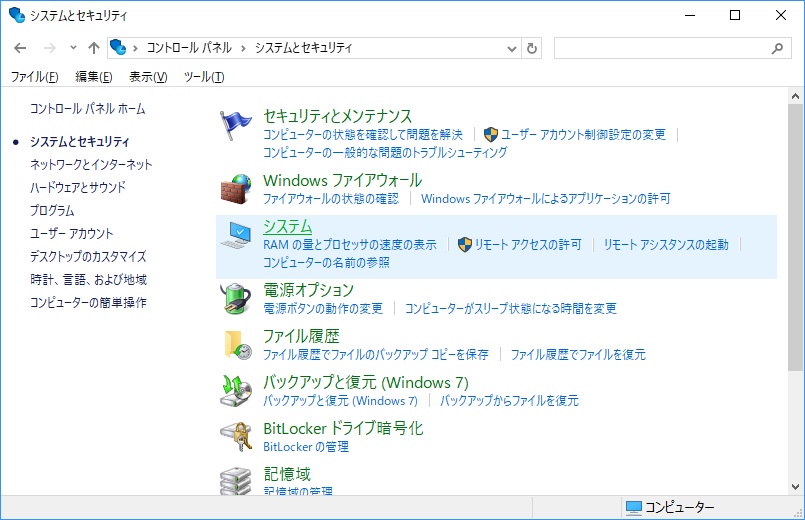Click the shield icon beside ユーザー アカウント制御設定の変更
Viewport: 805px width, 520px height.
491,135
